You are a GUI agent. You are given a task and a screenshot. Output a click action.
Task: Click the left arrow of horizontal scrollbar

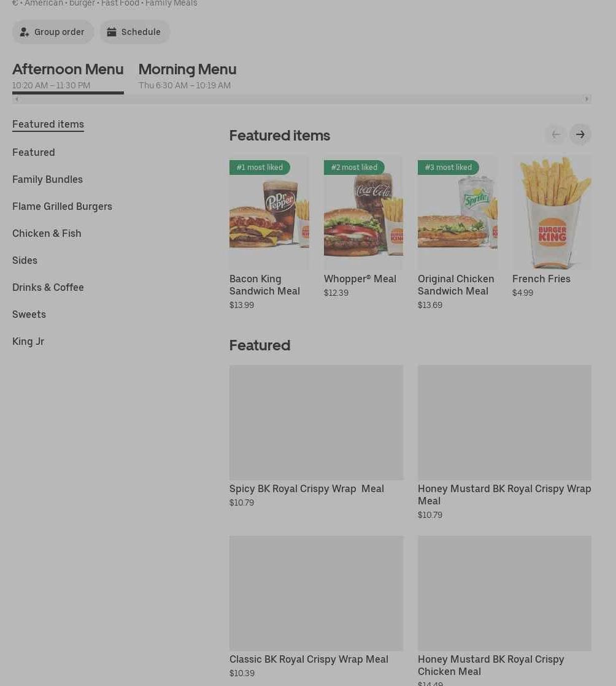(x=17, y=99)
